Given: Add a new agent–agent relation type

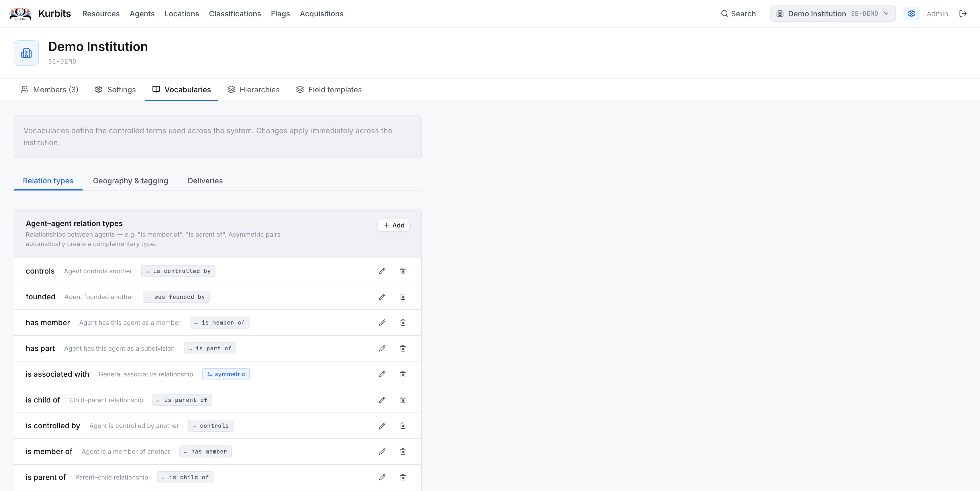Looking at the screenshot, I should pyautogui.click(x=393, y=225).
